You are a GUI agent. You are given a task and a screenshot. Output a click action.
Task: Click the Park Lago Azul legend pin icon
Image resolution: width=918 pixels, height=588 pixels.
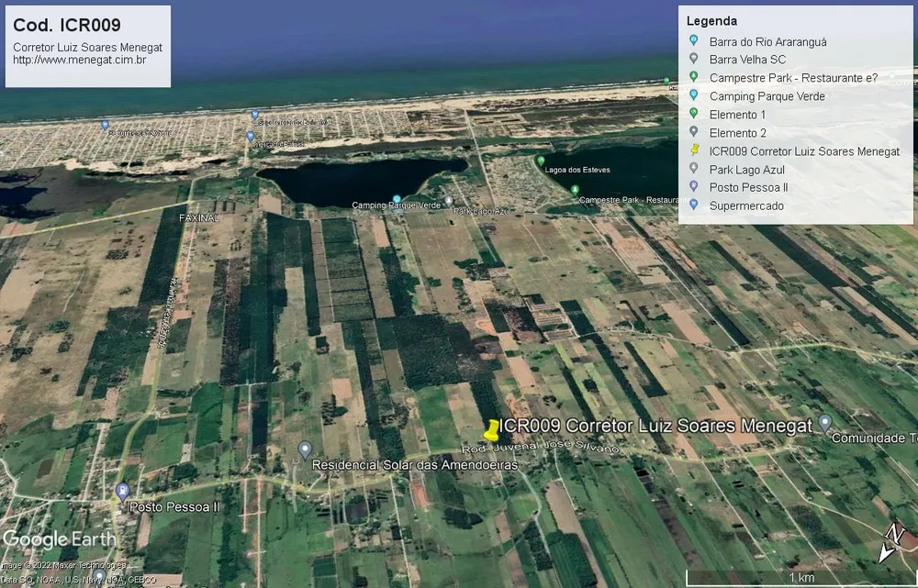point(694,169)
